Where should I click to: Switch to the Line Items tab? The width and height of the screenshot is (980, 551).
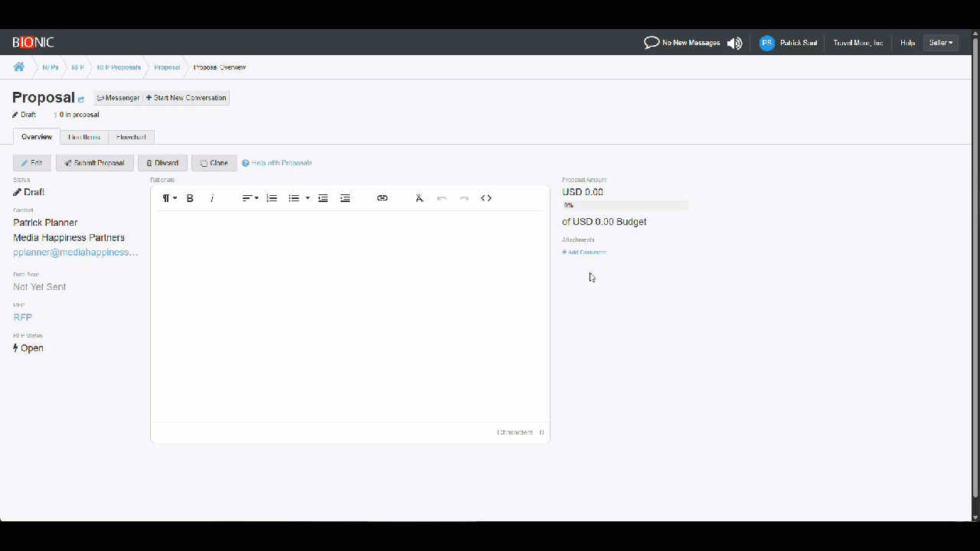point(84,137)
